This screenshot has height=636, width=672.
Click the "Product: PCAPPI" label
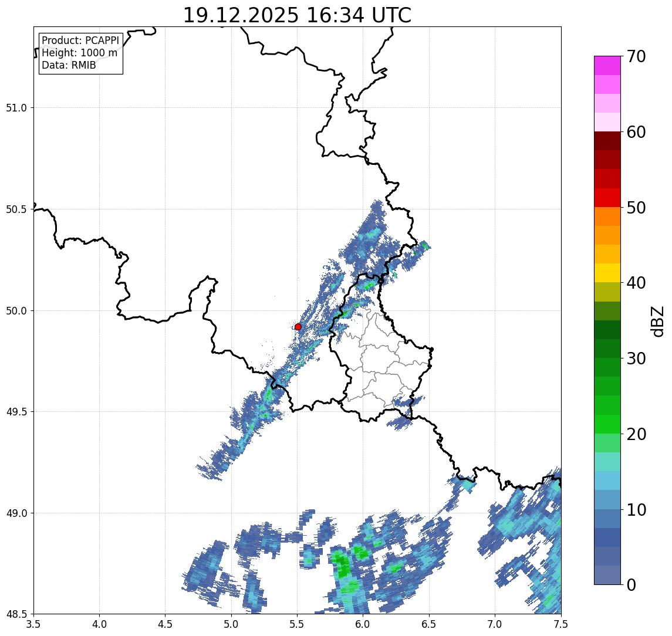pyautogui.click(x=80, y=40)
